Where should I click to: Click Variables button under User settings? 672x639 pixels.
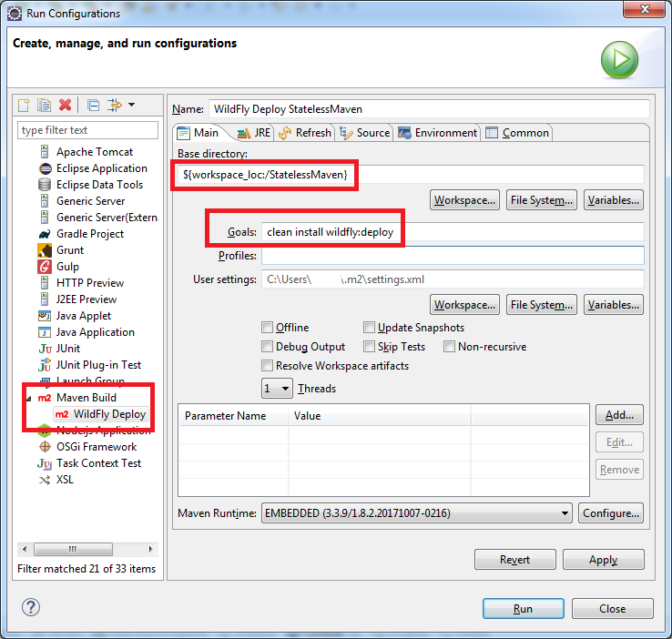[x=614, y=305]
